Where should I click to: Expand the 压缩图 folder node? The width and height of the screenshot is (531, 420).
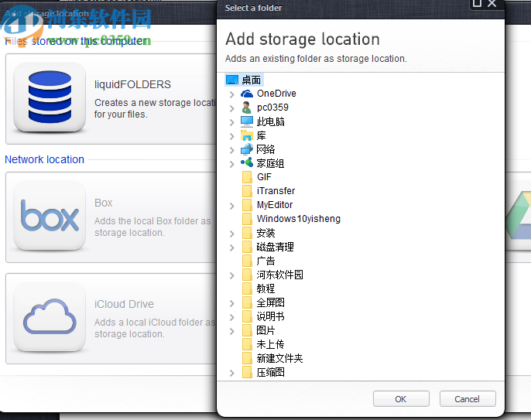tap(232, 373)
